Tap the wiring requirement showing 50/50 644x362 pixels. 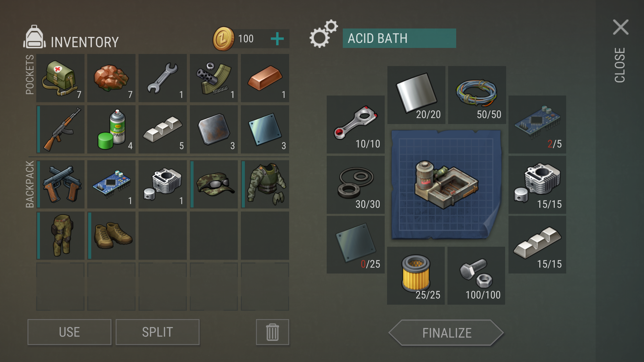pos(477,95)
